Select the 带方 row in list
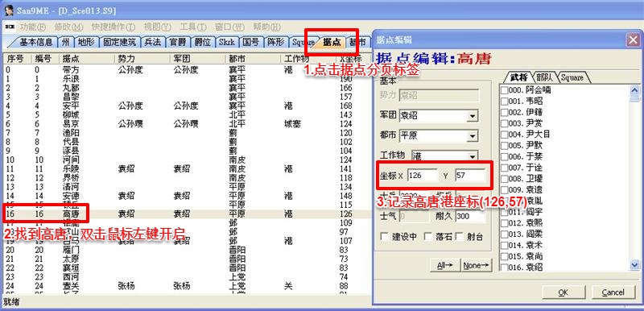 coord(187,70)
